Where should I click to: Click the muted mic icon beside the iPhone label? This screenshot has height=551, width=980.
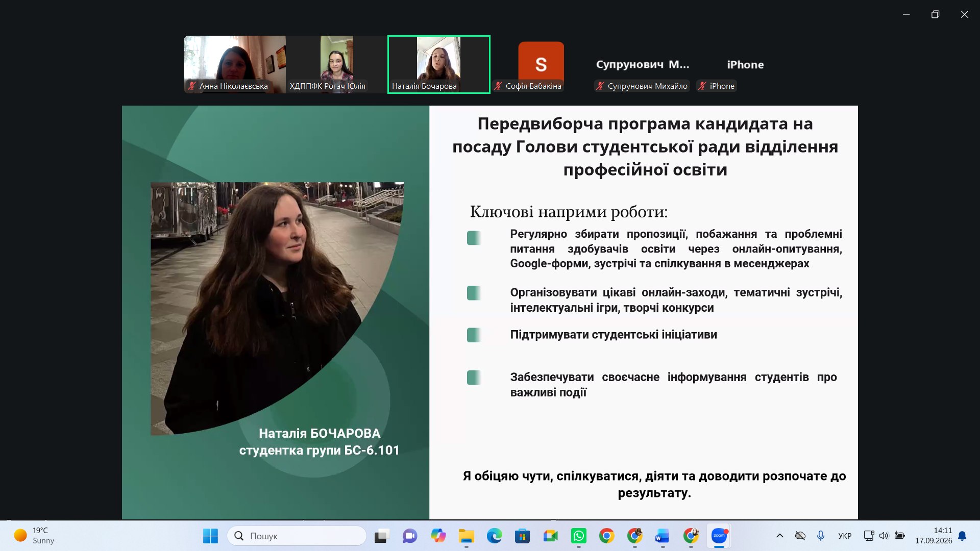[x=702, y=86]
